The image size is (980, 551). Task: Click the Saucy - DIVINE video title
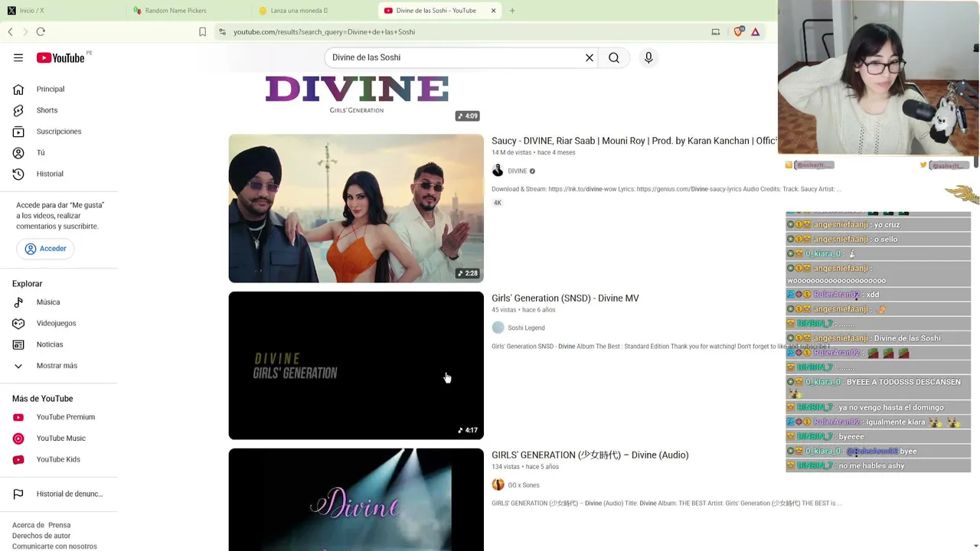click(634, 141)
